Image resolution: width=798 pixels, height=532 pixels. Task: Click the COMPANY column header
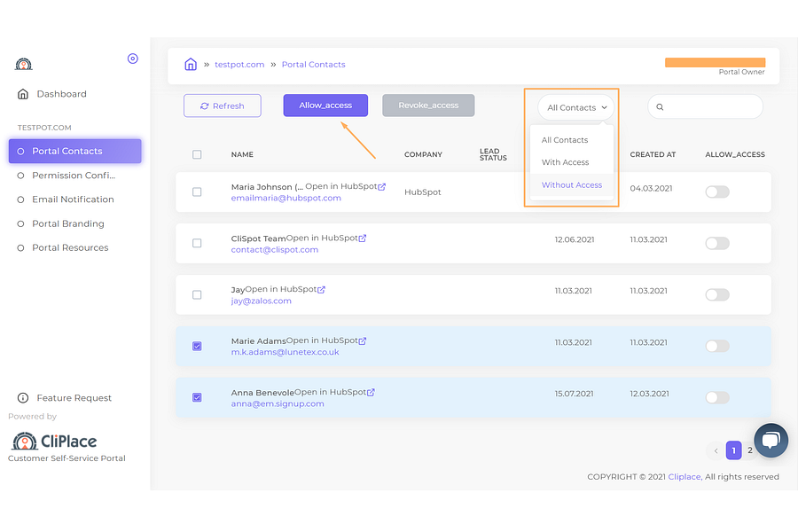pyautogui.click(x=423, y=155)
